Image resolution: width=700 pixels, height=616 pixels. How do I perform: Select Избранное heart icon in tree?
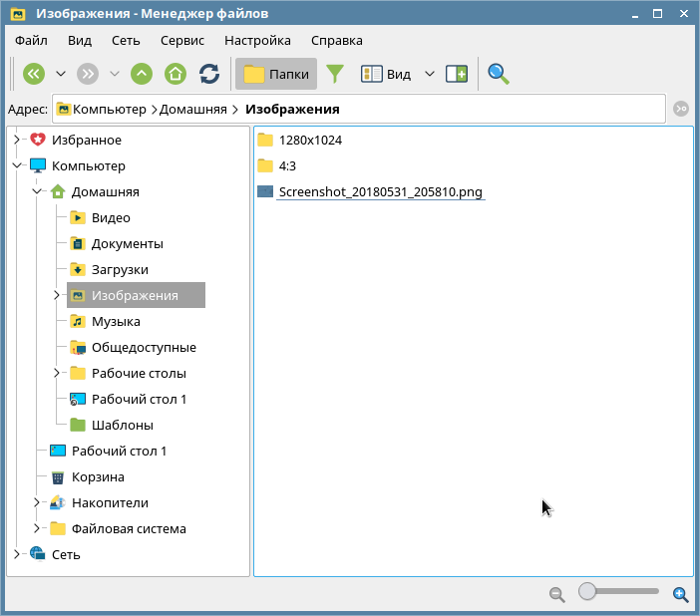(x=38, y=140)
